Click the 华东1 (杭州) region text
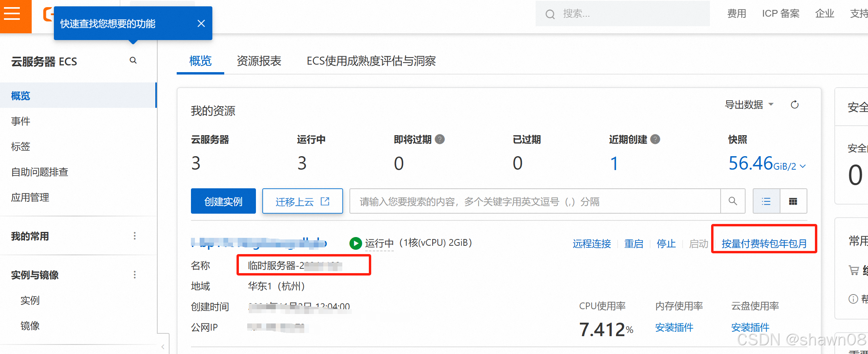The height and width of the screenshot is (354, 868). 276,286
